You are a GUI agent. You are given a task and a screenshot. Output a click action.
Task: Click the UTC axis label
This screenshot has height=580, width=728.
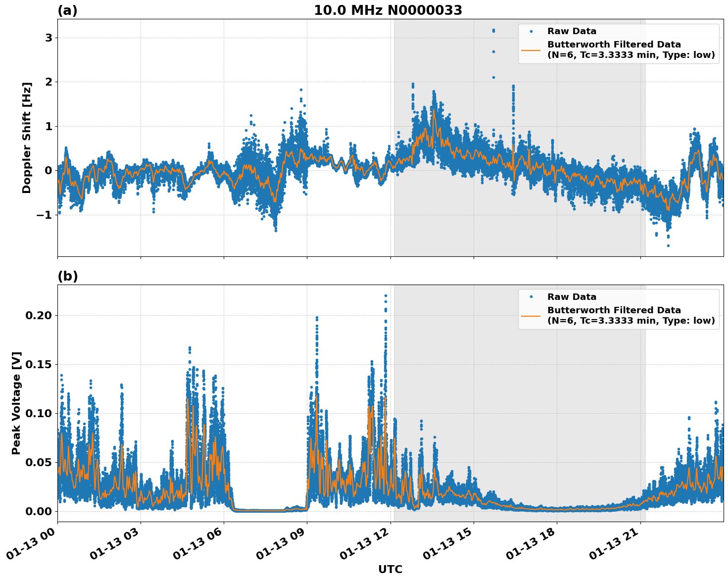389,570
